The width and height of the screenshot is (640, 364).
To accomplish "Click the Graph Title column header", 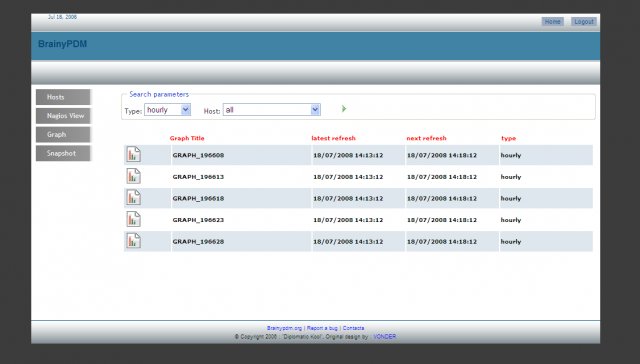I will pos(187,138).
